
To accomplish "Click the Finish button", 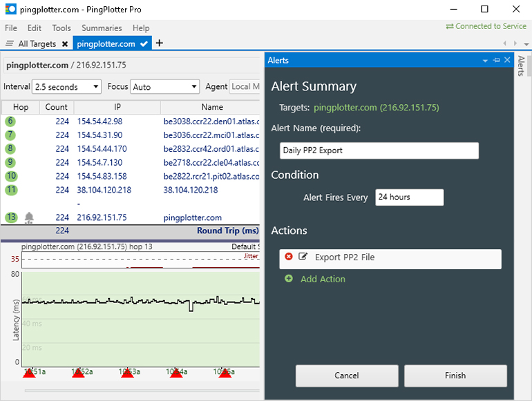I will point(455,375).
